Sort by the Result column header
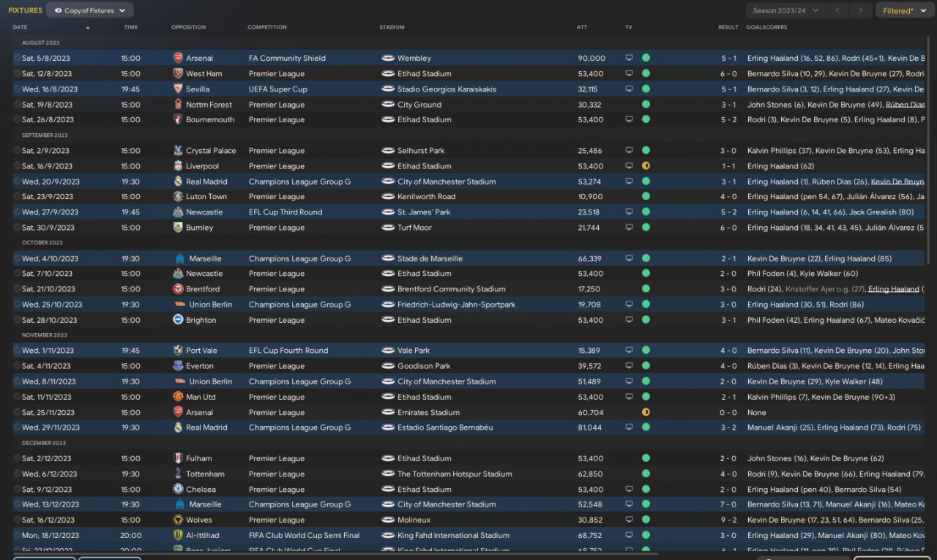 [x=728, y=27]
